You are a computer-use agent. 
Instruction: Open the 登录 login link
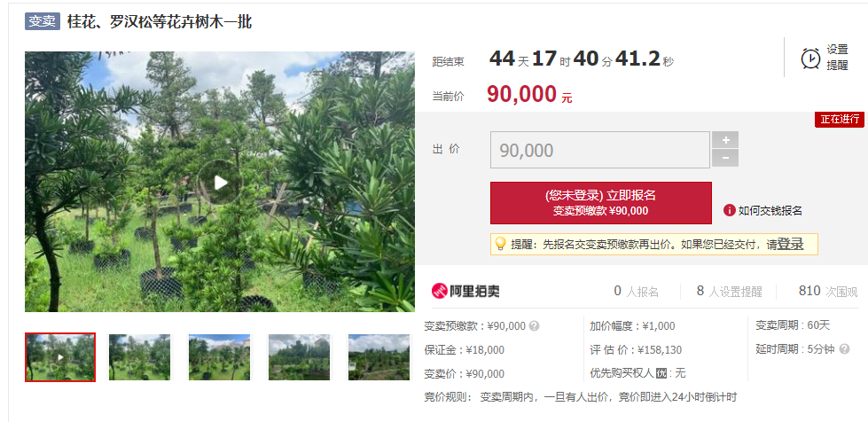[x=790, y=244]
